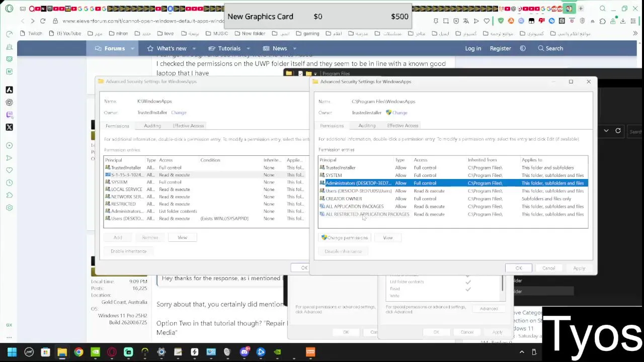Click Enable inheritance button
The width and height of the screenshot is (644, 362).
128,251
